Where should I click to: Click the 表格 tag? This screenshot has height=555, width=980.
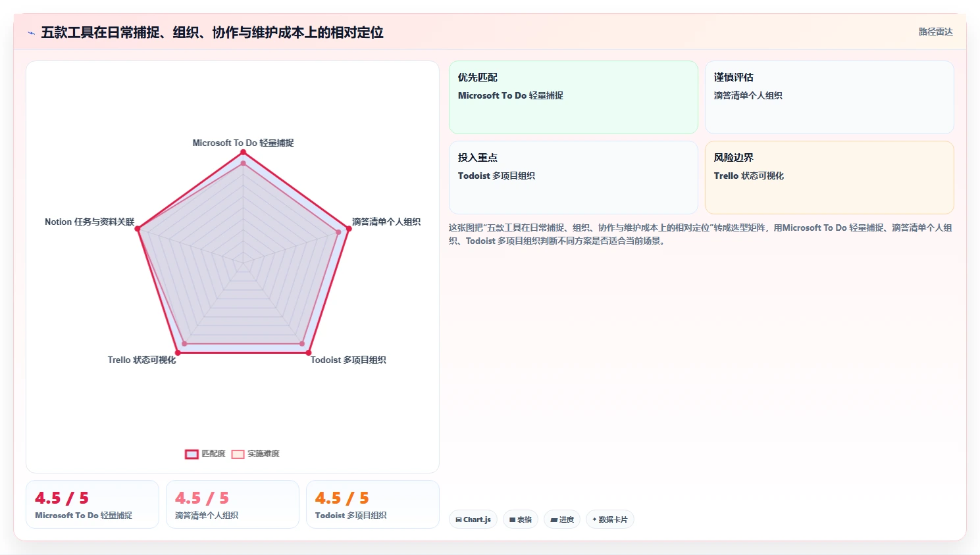pyautogui.click(x=521, y=519)
